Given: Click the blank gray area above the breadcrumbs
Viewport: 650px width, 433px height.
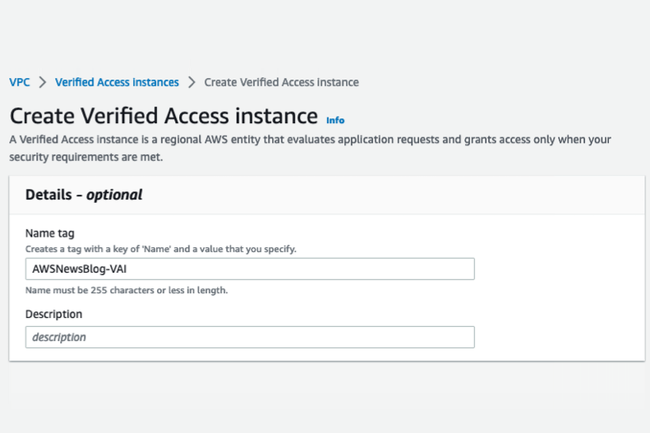Looking at the screenshot, I should [325, 35].
